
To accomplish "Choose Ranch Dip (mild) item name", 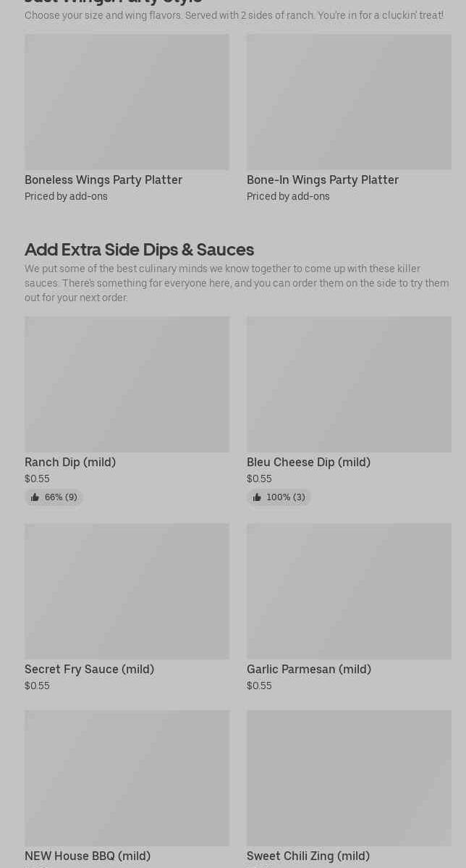I will (70, 462).
